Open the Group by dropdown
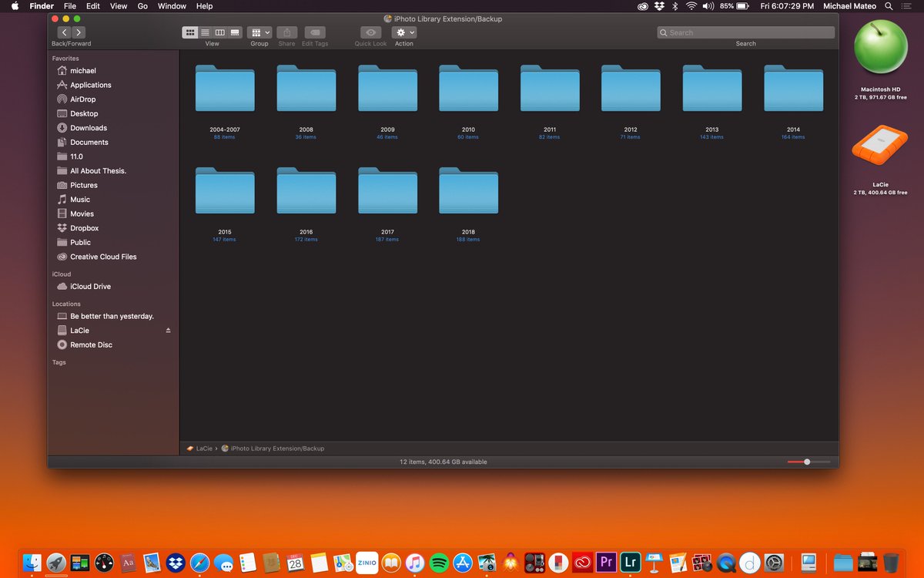The width and height of the screenshot is (924, 578). point(259,32)
